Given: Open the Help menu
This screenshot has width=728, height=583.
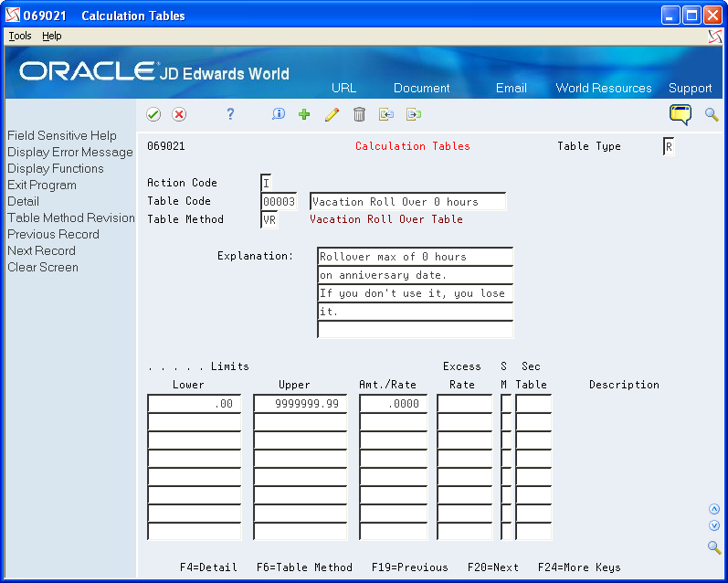Looking at the screenshot, I should pos(51,36).
